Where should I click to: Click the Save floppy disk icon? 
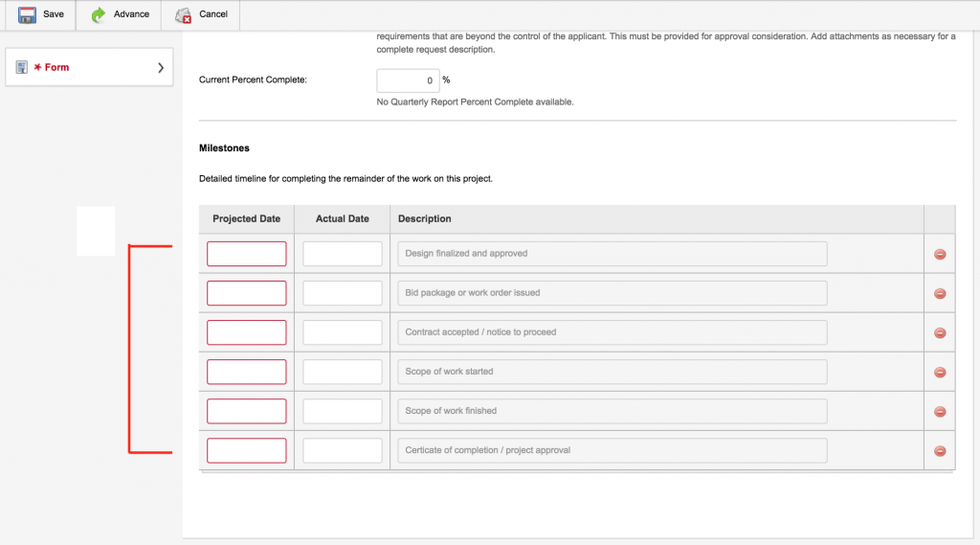pyautogui.click(x=28, y=14)
